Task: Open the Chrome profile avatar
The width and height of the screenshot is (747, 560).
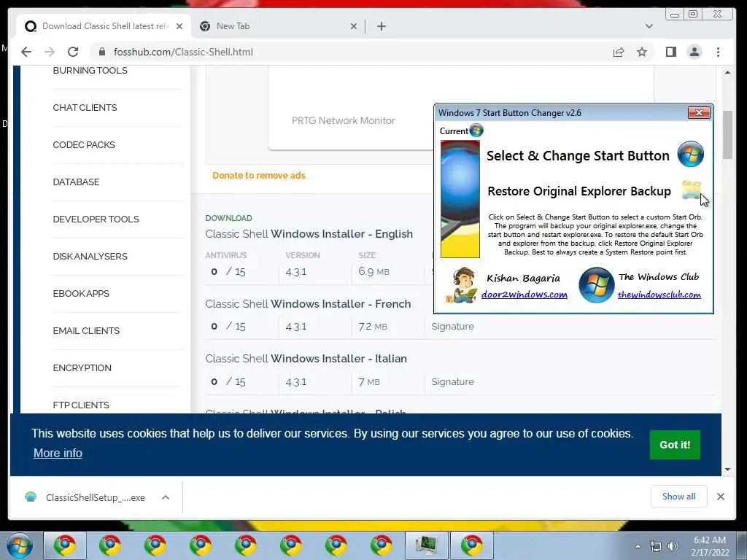Action: click(x=694, y=52)
